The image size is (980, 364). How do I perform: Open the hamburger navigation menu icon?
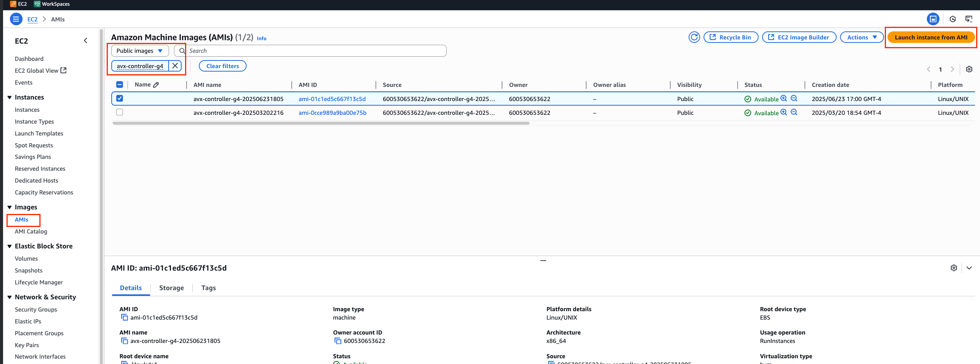pyautogui.click(x=16, y=19)
